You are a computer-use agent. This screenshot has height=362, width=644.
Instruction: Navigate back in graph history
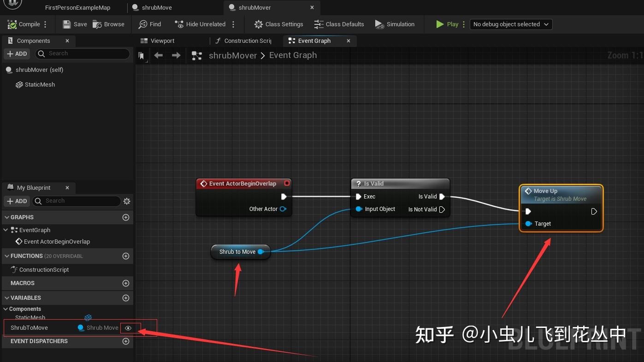point(159,55)
